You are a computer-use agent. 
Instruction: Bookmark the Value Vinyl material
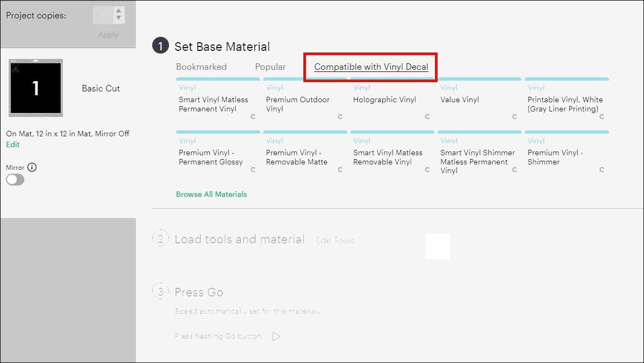514,116
